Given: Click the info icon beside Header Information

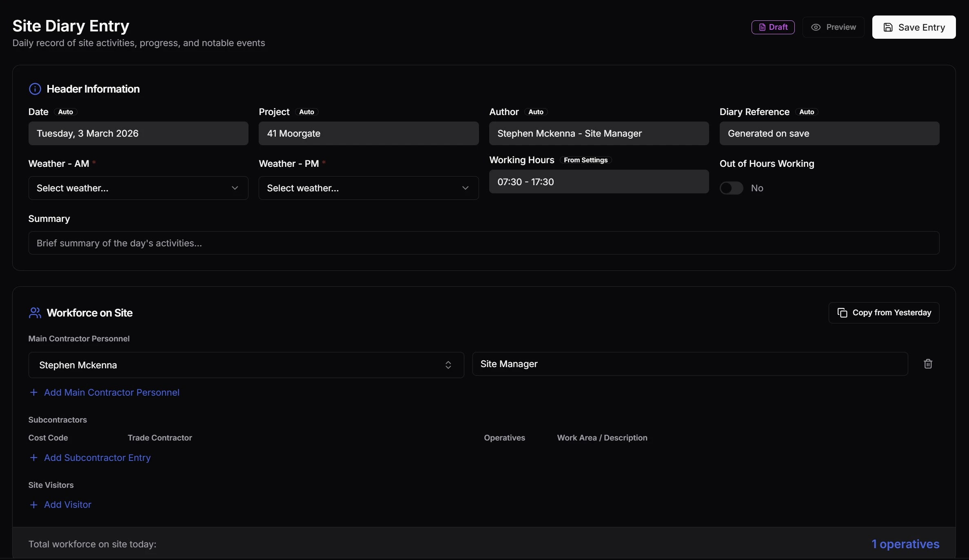Looking at the screenshot, I should tap(34, 89).
